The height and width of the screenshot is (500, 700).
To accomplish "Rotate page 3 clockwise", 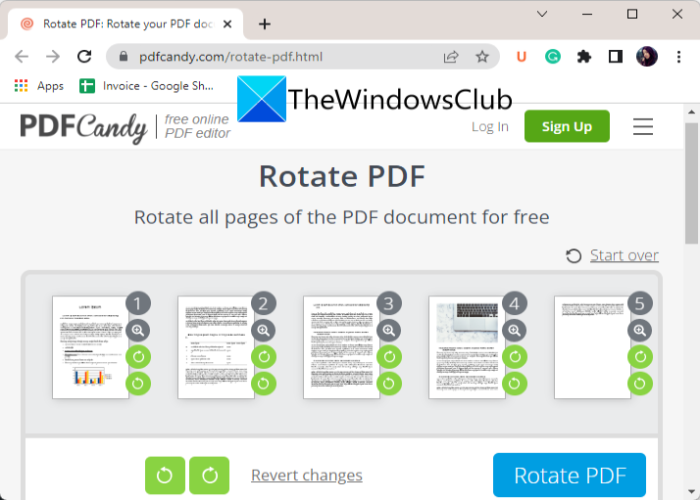I will click(x=389, y=357).
